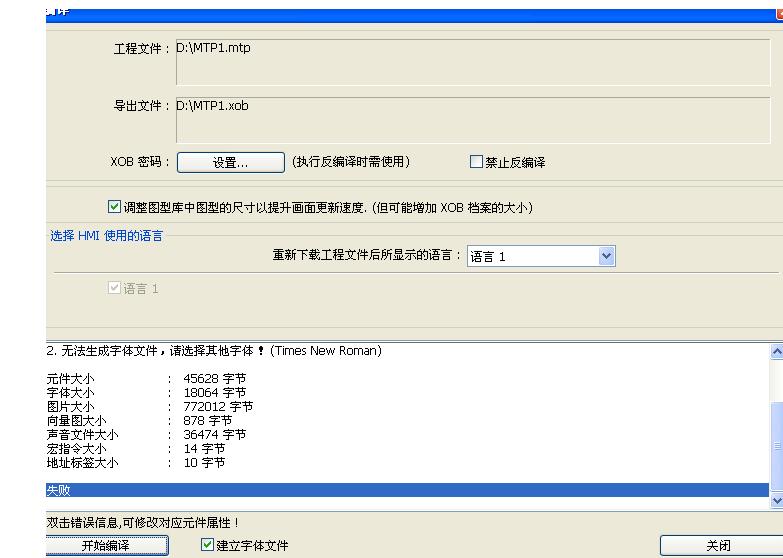The width and height of the screenshot is (783, 558).
Task: Click the output log scrollbar thumb
Action: 776,448
